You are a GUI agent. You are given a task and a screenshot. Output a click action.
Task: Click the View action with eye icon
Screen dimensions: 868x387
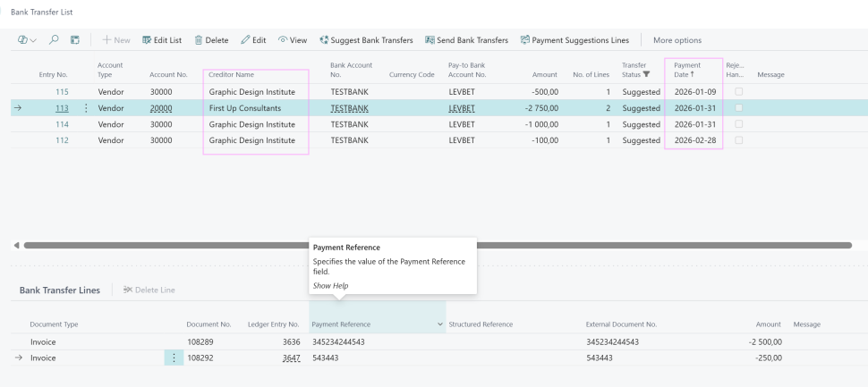pyautogui.click(x=293, y=40)
